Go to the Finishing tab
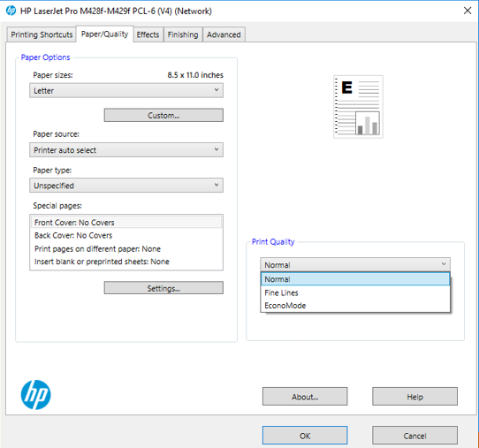 click(183, 34)
